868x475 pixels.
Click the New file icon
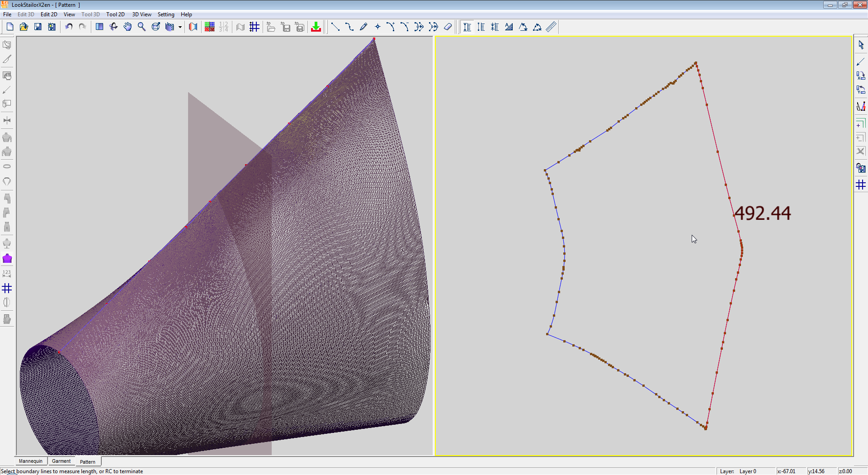click(x=10, y=27)
